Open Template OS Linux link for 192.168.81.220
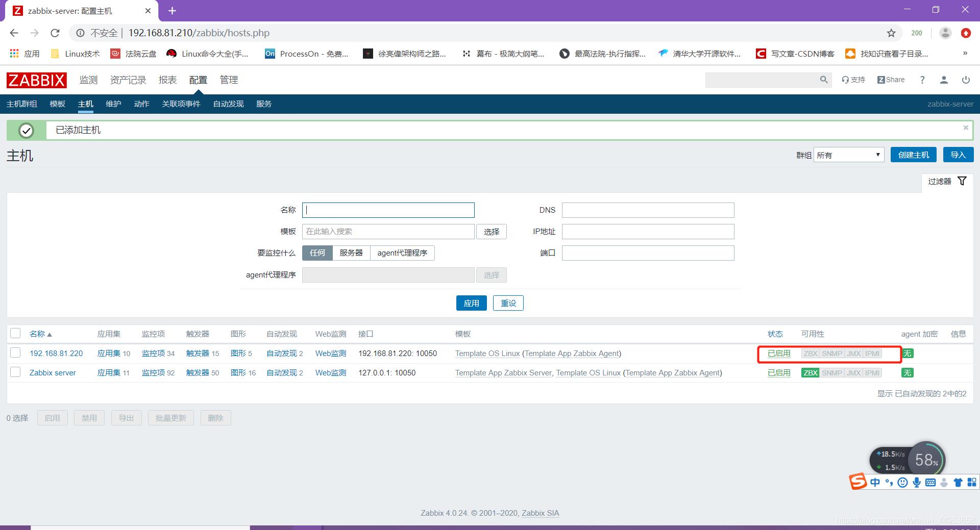 tap(487, 354)
